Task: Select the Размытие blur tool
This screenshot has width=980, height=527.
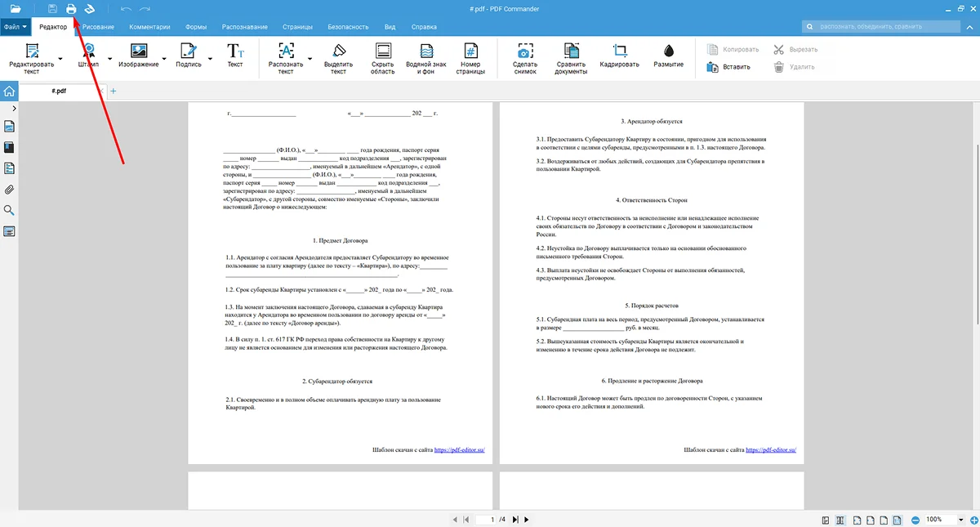Action: [668, 56]
